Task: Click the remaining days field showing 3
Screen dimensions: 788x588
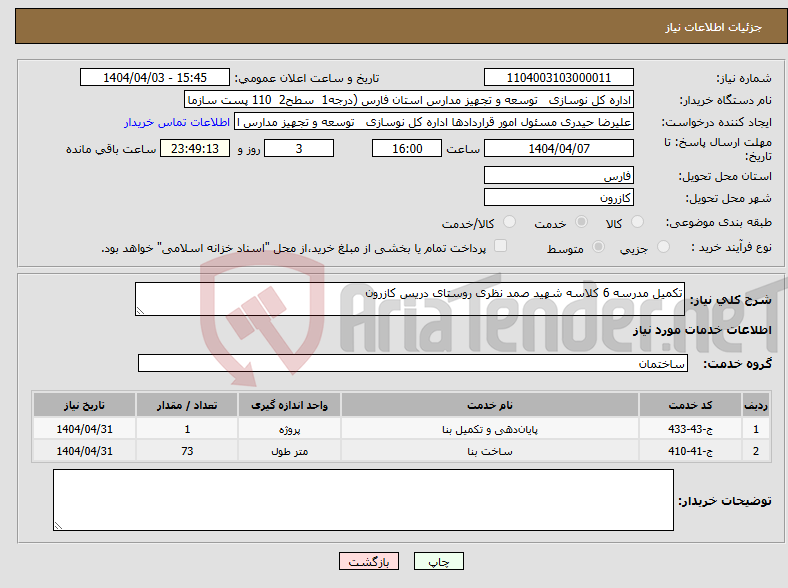Action: (299, 148)
